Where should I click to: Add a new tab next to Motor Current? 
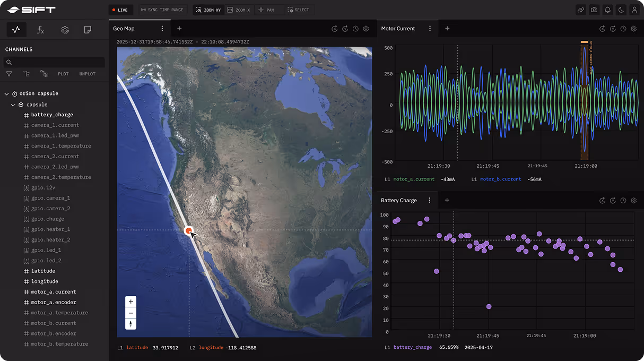[447, 29]
